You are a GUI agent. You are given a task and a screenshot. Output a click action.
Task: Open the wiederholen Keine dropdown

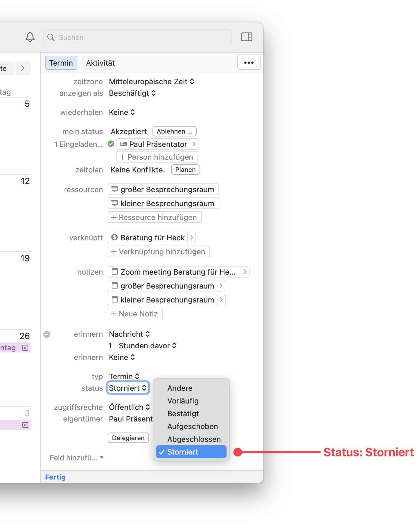[122, 113]
